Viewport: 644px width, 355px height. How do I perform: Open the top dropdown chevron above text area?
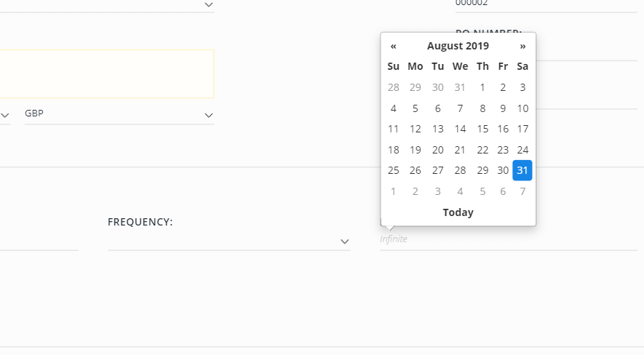tap(209, 5)
